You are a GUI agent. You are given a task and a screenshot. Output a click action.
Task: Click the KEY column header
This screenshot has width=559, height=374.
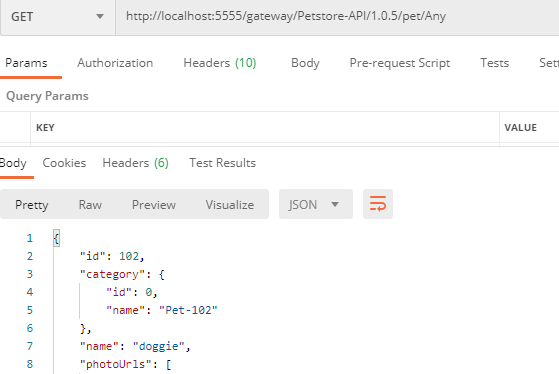(x=45, y=128)
